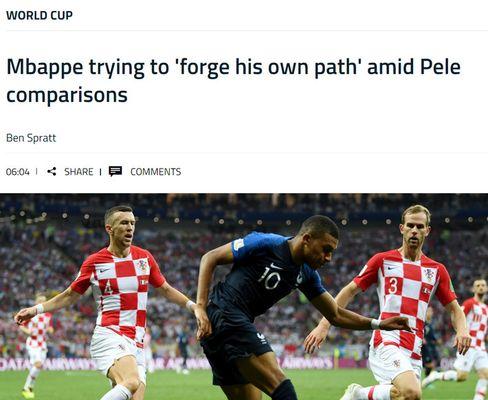Click the number 4 on the checkered shirt
The width and height of the screenshot is (488, 400).
coord(108,286)
